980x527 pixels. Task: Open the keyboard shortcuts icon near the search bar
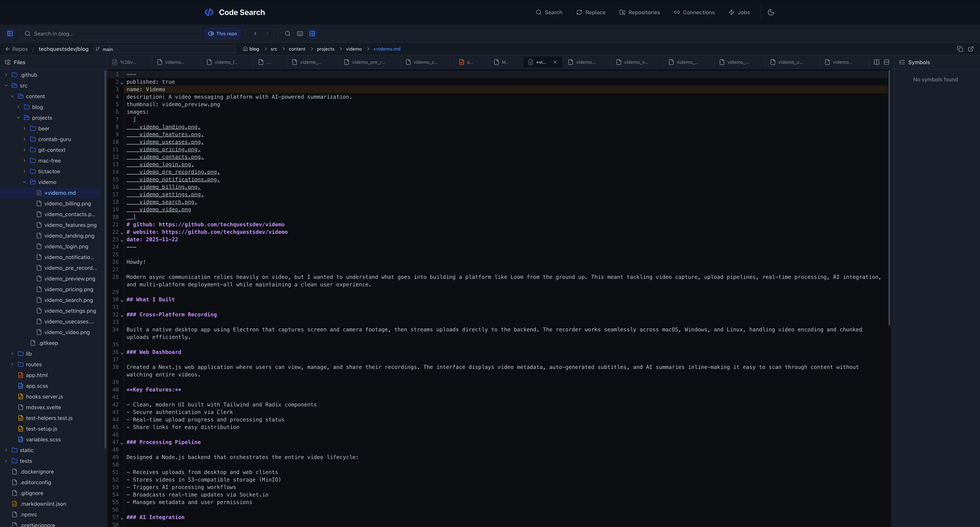[300, 34]
